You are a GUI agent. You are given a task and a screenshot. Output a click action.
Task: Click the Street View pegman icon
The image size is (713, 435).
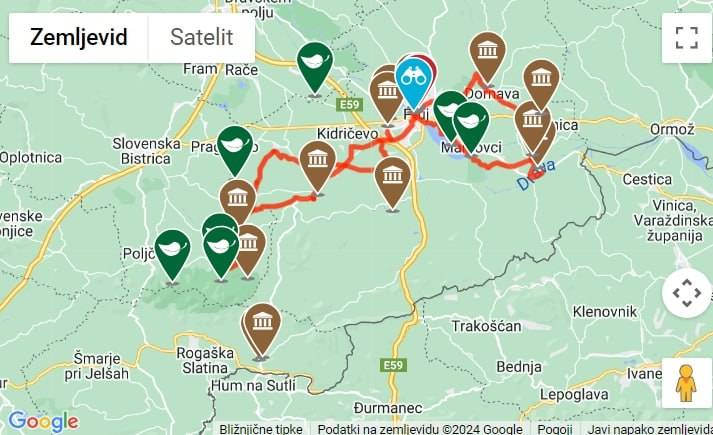coord(686,383)
